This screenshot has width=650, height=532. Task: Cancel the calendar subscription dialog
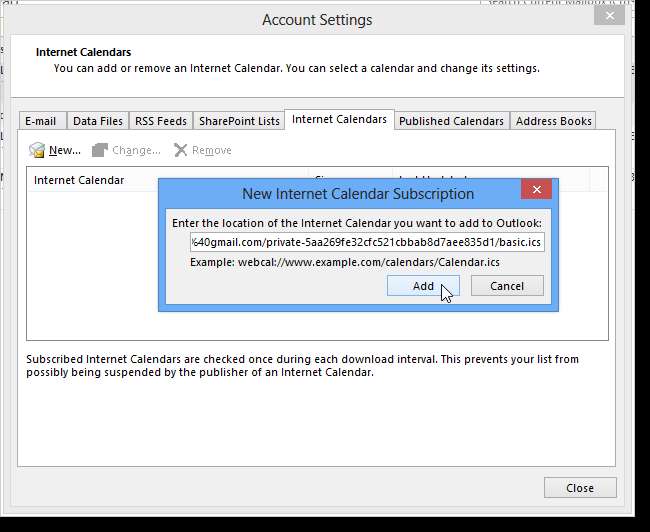pyautogui.click(x=507, y=286)
